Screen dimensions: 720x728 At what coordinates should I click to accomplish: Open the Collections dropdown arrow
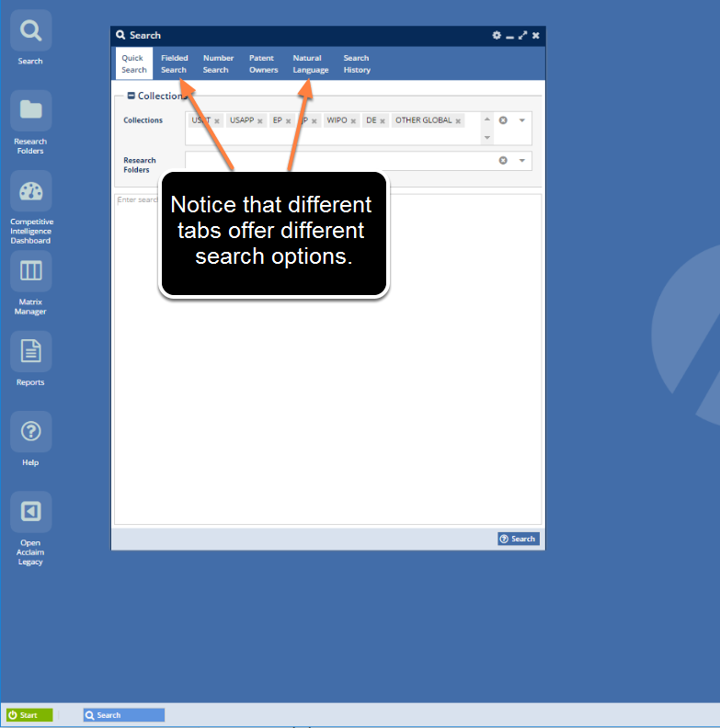point(522,120)
